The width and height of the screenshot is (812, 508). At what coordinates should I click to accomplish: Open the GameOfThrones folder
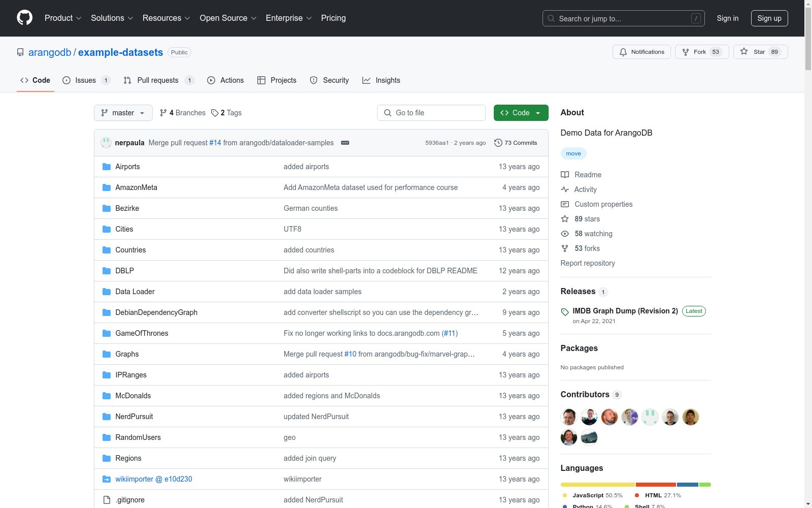[x=142, y=333]
